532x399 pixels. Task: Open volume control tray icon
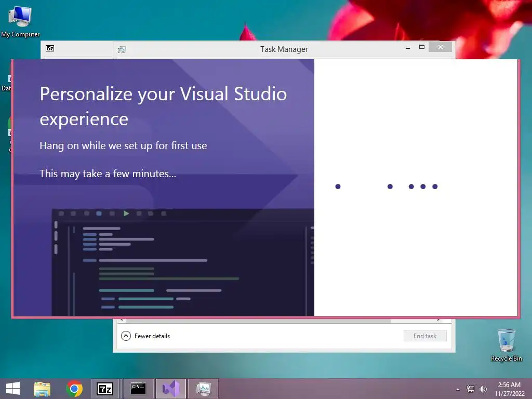point(483,389)
